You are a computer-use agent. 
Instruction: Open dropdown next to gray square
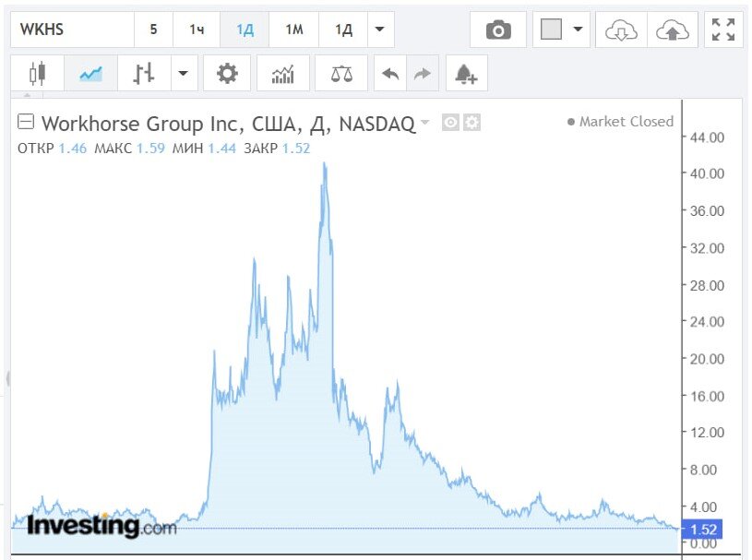(x=578, y=30)
